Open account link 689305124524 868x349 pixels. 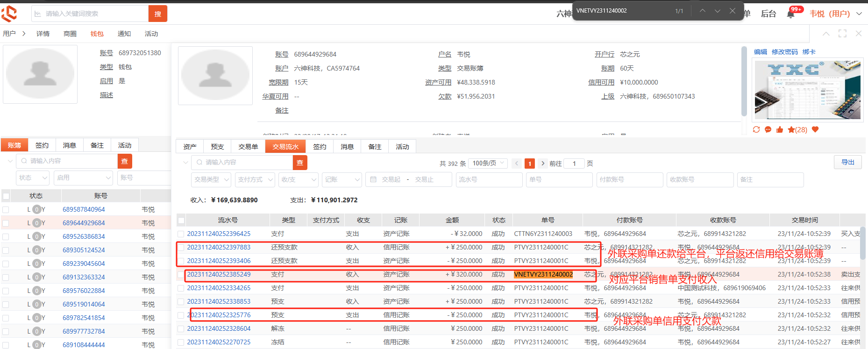coord(84,250)
